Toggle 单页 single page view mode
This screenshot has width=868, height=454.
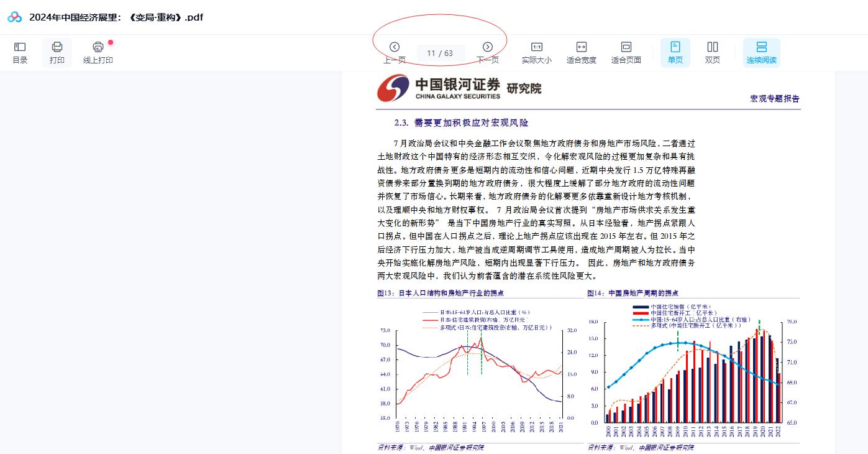675,52
